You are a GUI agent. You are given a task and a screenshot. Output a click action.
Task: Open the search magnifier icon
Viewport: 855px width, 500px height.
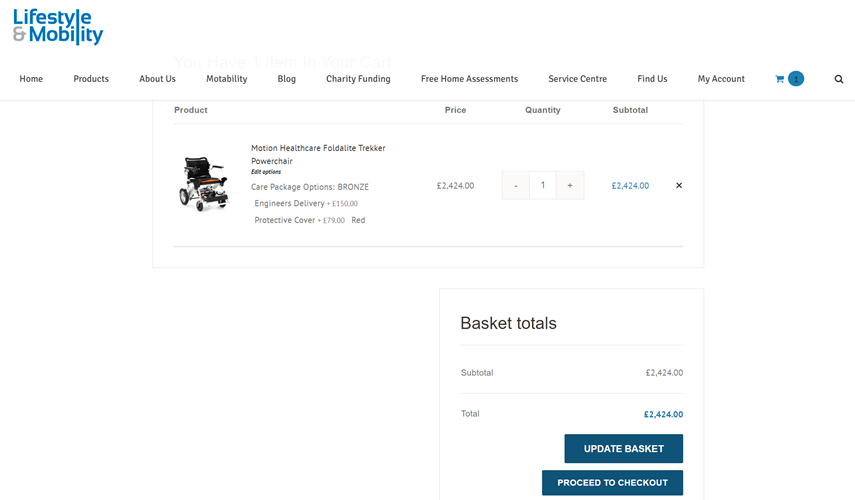click(839, 79)
